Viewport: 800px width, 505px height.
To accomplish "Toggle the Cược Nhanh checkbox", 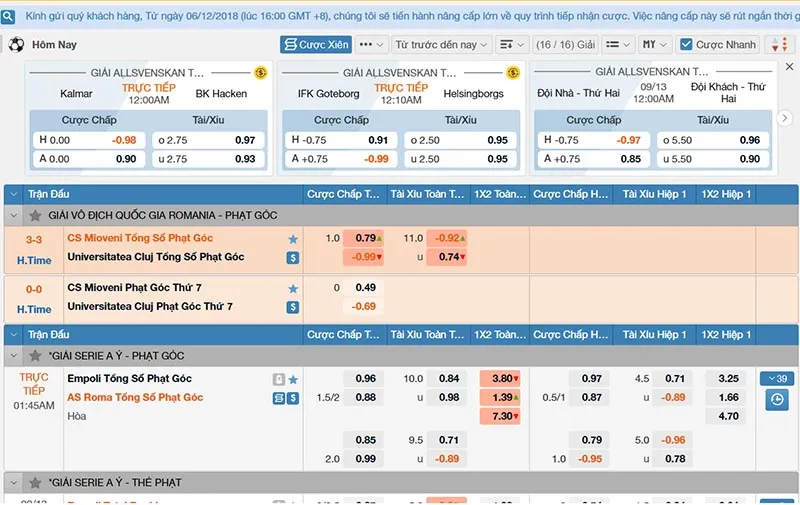I will [x=686, y=45].
